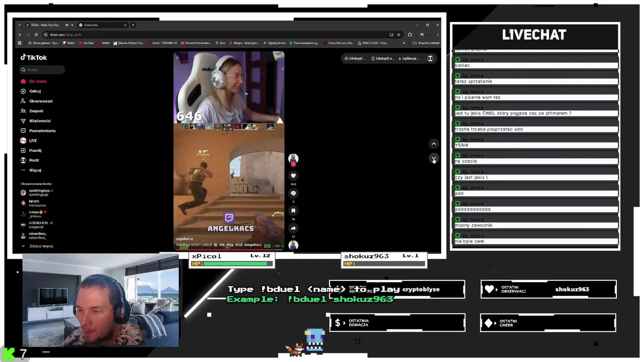Screen dimensions: 644x362
Task: Open a new browser tab plus
Action: 133,25
